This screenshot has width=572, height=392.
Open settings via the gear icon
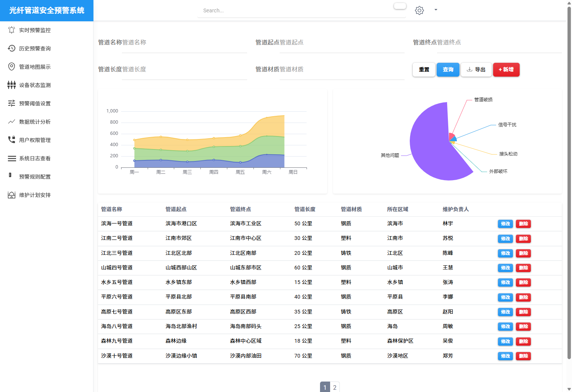419,10
